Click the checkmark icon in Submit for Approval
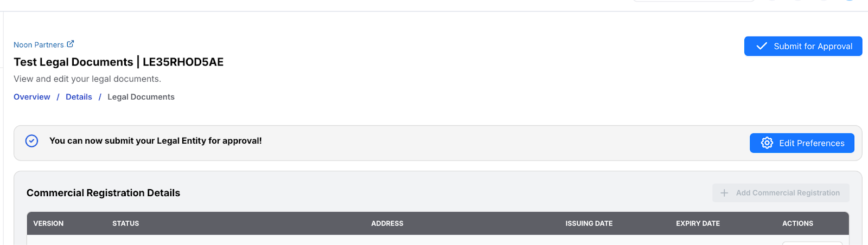Viewport: 868px width, 245px height. pos(762,46)
